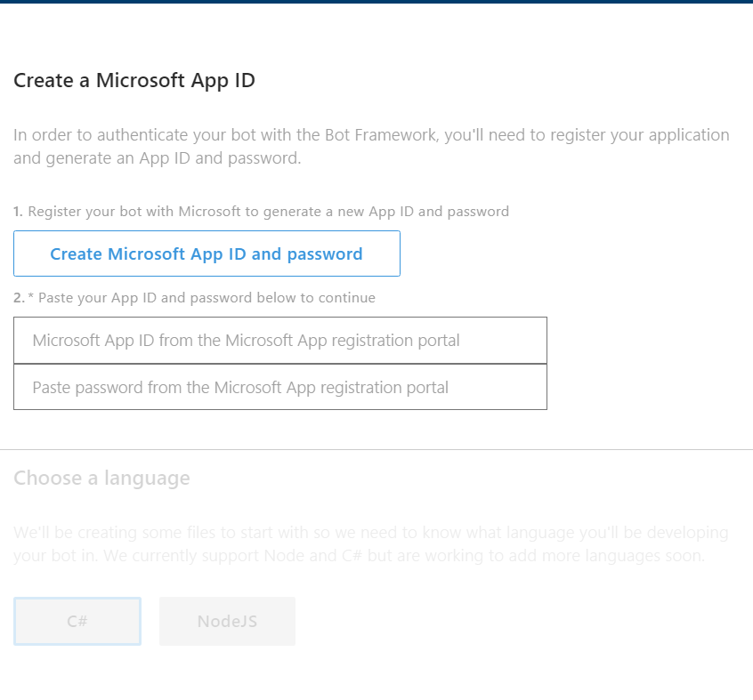Image resolution: width=753 pixels, height=700 pixels.
Task: Focus the paste password input field
Action: pos(280,387)
